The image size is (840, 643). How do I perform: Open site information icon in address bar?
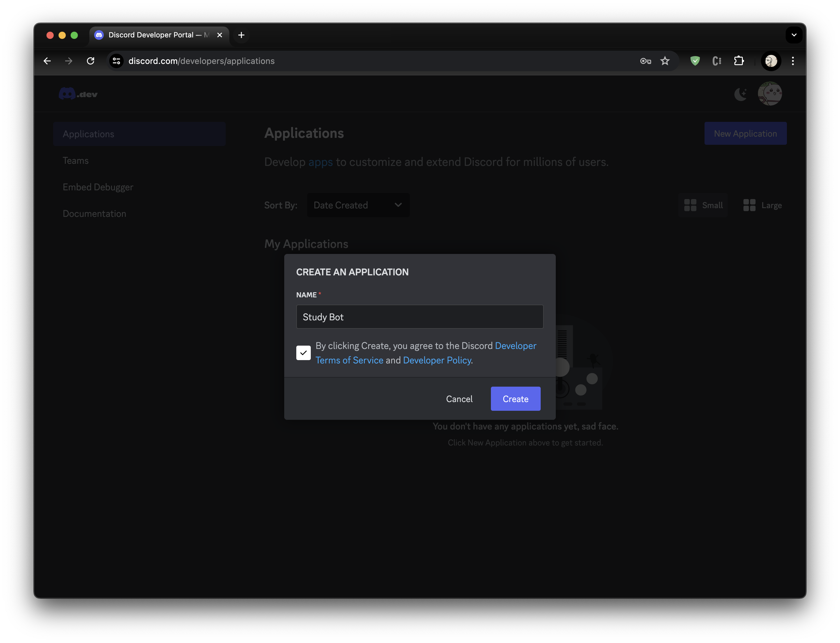pyautogui.click(x=116, y=61)
